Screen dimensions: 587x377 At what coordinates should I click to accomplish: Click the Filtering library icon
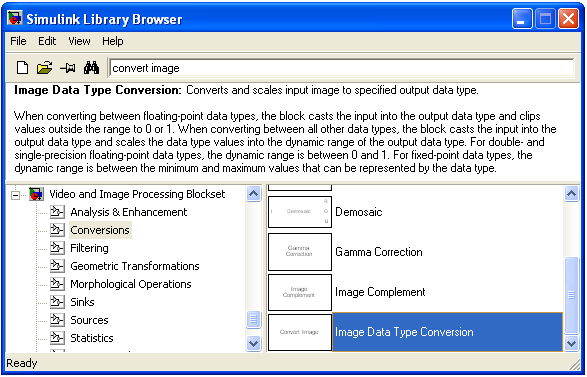(x=57, y=248)
